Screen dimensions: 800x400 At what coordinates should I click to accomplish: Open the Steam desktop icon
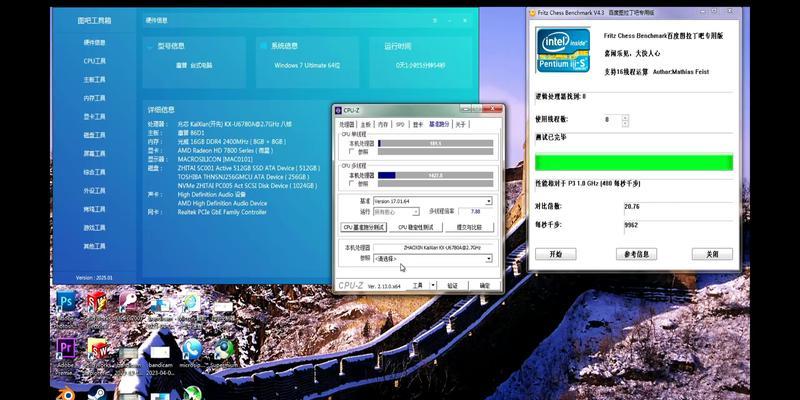(x=97, y=394)
